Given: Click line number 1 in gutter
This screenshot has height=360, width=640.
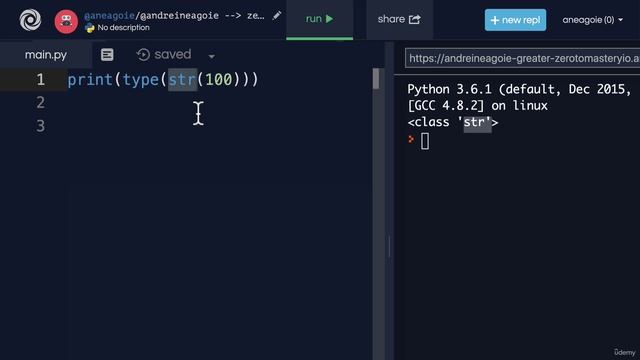Looking at the screenshot, I should pyautogui.click(x=40, y=80).
